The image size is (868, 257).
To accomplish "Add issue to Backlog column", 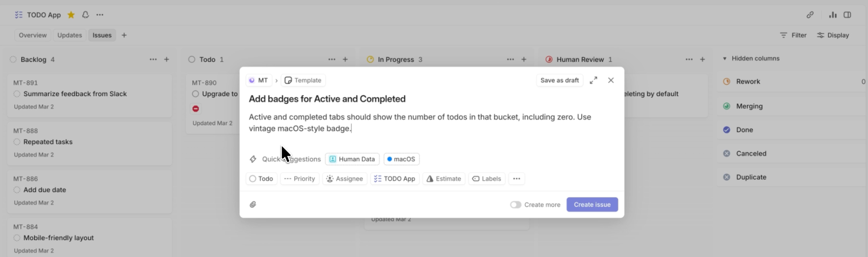I will click(167, 59).
